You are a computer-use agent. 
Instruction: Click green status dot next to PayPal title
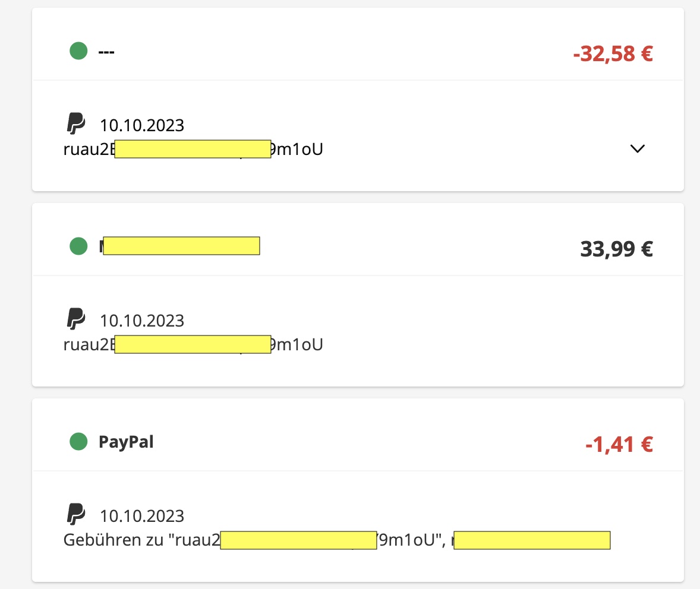coord(78,442)
